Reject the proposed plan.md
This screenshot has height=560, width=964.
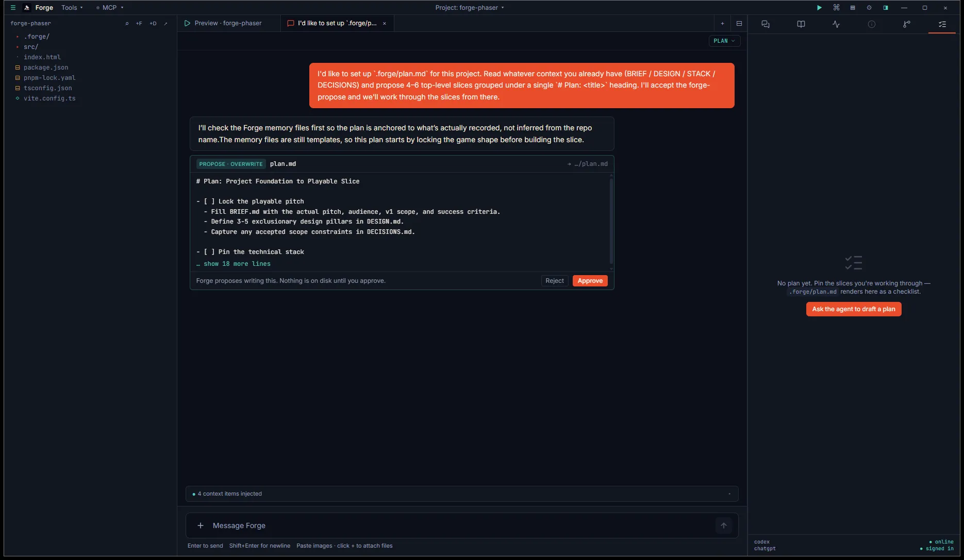[555, 281]
